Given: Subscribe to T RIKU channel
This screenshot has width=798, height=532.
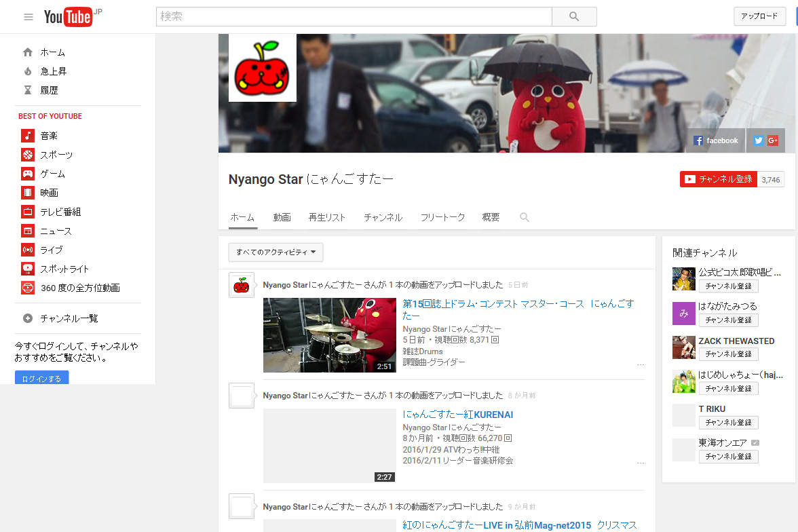Looking at the screenshot, I should [728, 423].
